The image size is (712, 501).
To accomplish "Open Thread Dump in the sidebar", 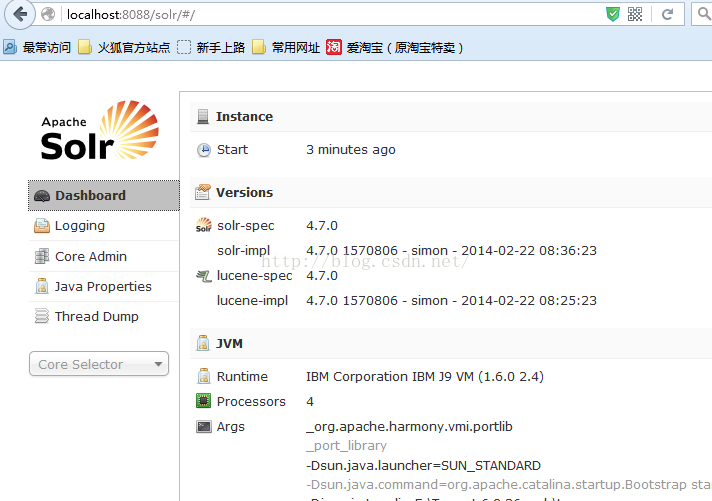I will pos(104,317).
